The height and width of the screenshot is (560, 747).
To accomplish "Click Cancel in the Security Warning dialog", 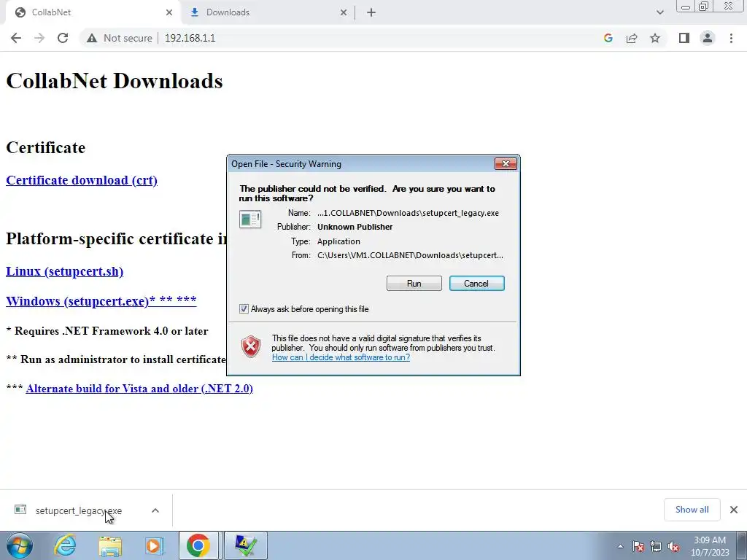I will (476, 284).
